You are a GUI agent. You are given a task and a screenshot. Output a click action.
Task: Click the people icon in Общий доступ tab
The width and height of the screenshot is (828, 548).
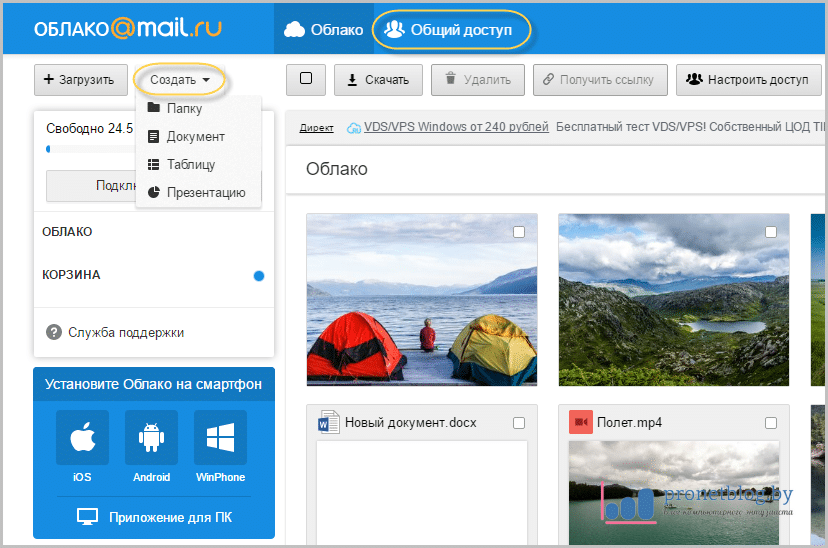[x=394, y=30]
